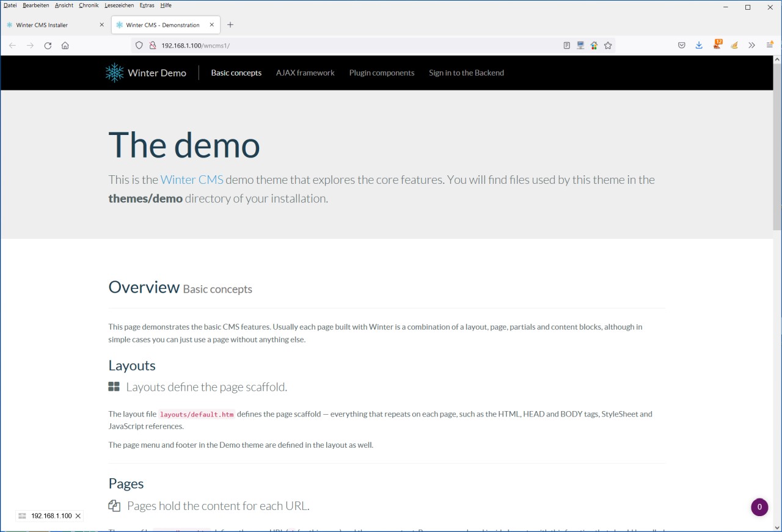Click the extension icon with badge 12
The height and width of the screenshot is (532, 782).
(x=717, y=45)
